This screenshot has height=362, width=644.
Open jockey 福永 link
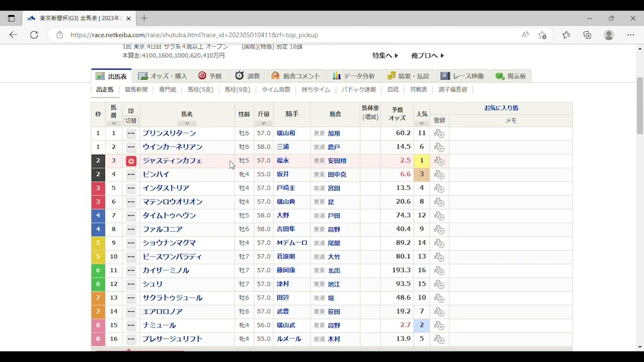283,161
